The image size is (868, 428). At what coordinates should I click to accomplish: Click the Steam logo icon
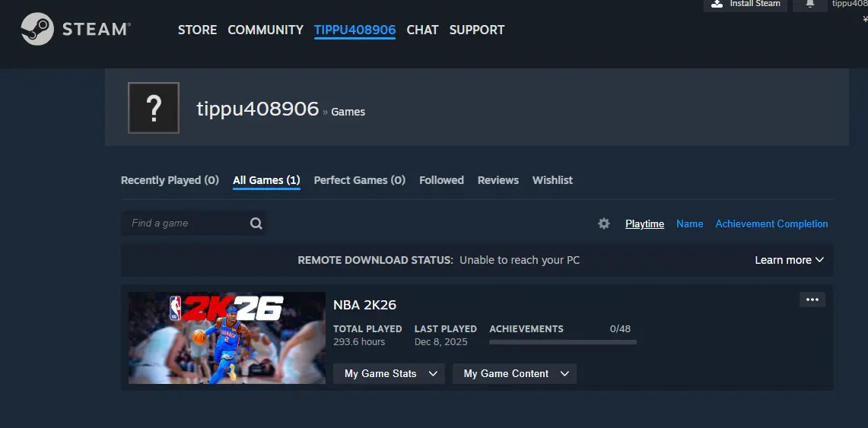tap(37, 30)
